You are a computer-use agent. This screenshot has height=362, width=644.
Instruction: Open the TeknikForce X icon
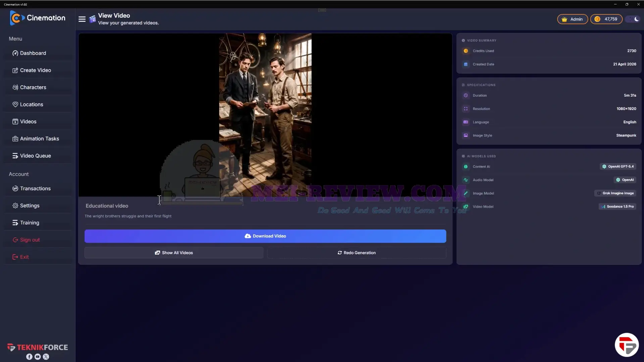(46, 357)
